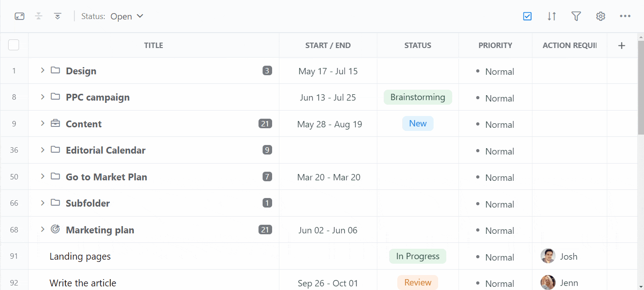The image size is (644, 290).
Task: Open the filter funnel icon
Action: pyautogui.click(x=576, y=16)
